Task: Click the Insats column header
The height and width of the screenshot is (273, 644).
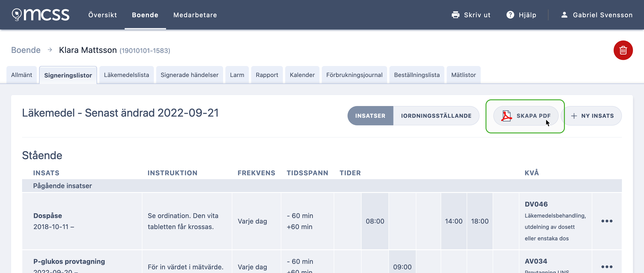Action: pyautogui.click(x=46, y=173)
